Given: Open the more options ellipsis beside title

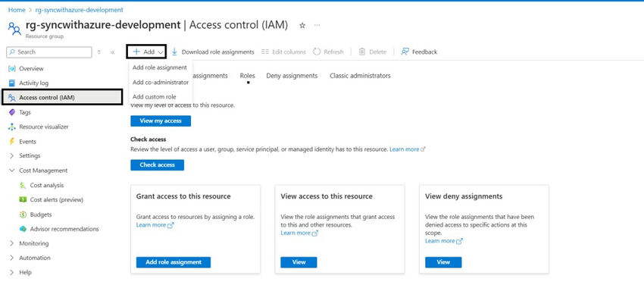Looking at the screenshot, I should click(317, 25).
